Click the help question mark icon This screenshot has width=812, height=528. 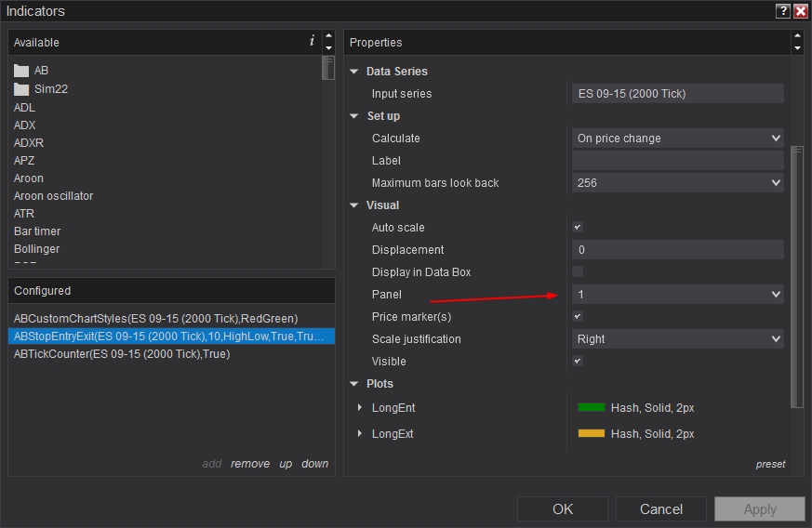point(782,11)
